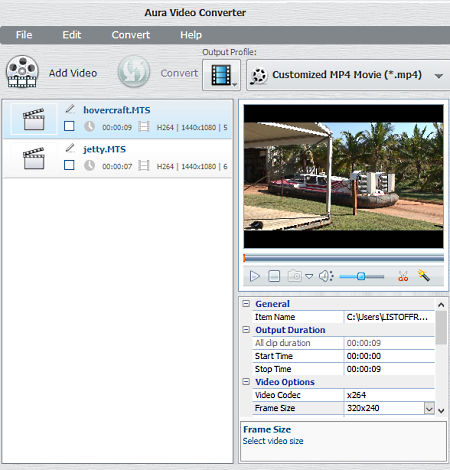This screenshot has height=470, width=450.
Task: Click the video preview image
Action: pos(344,176)
